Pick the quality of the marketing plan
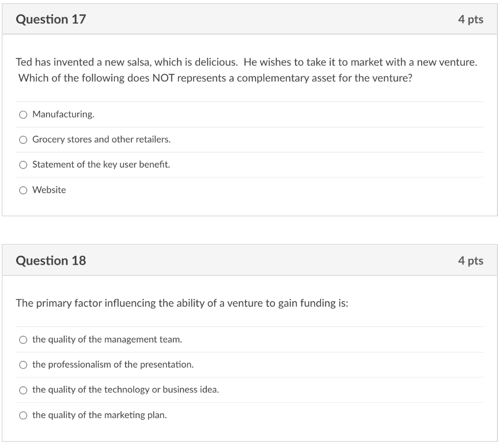 [x=23, y=415]
